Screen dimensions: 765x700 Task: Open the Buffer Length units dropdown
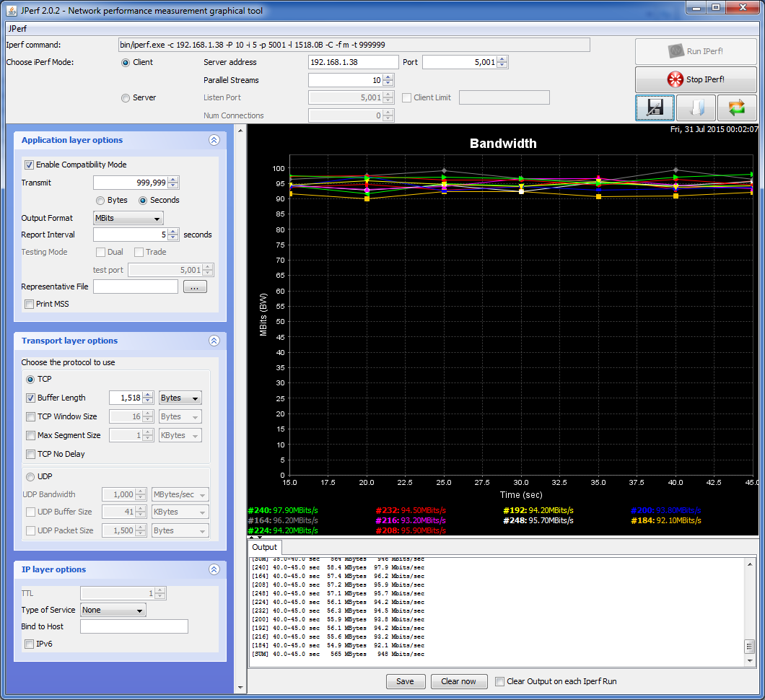point(180,398)
